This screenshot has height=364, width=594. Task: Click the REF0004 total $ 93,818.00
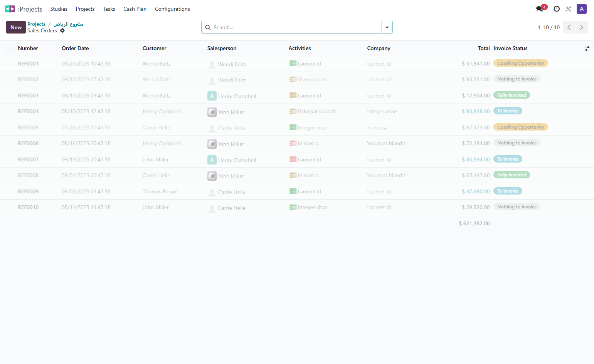click(476, 111)
